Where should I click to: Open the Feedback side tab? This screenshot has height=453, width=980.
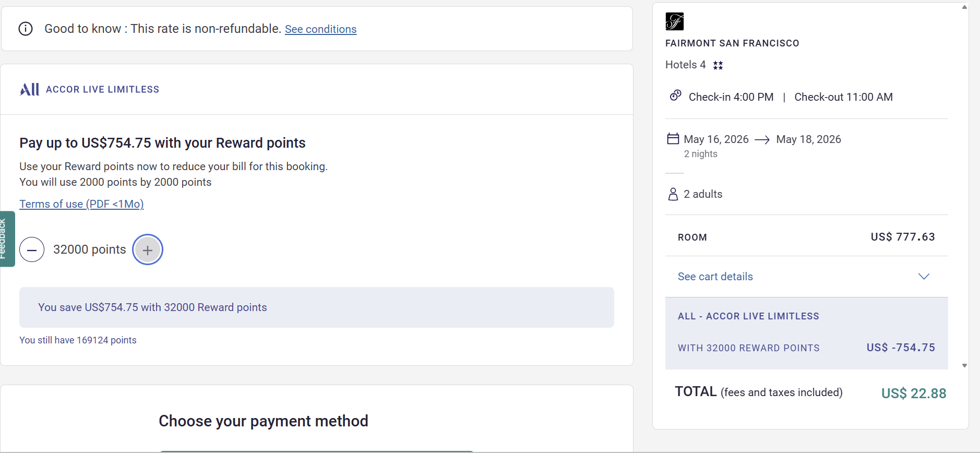pos(5,239)
